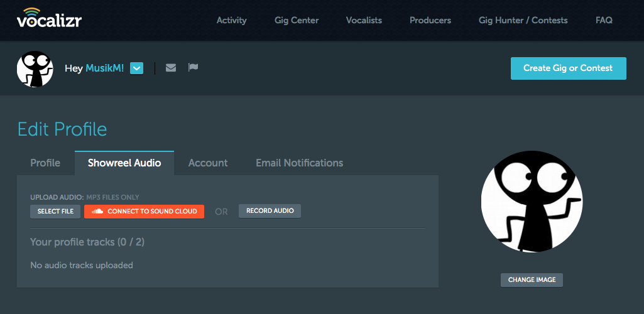Click the Change Image button
The width and height of the screenshot is (644, 314).
pyautogui.click(x=532, y=280)
